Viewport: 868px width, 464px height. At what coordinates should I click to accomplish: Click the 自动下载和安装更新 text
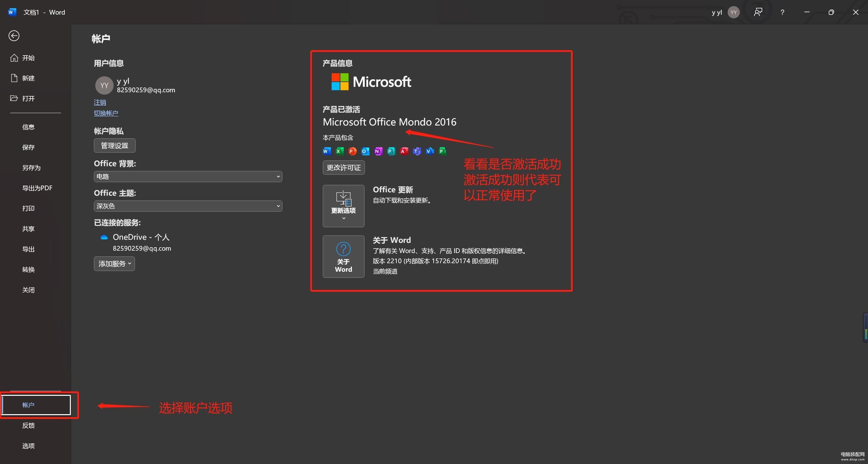tap(402, 200)
